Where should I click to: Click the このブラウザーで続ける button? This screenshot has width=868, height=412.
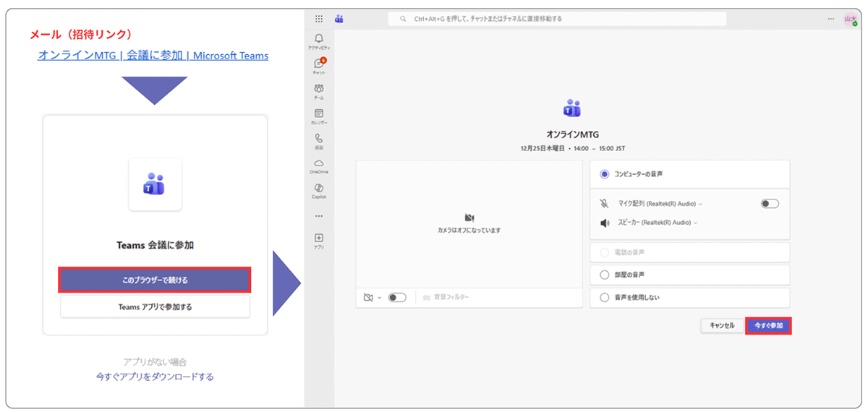click(x=155, y=280)
